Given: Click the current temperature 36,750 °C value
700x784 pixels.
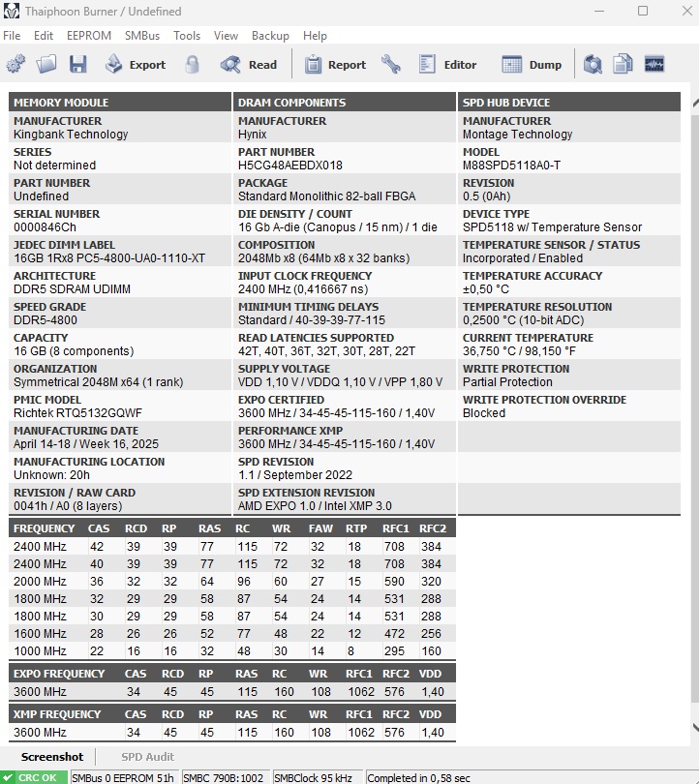Looking at the screenshot, I should [x=519, y=351].
